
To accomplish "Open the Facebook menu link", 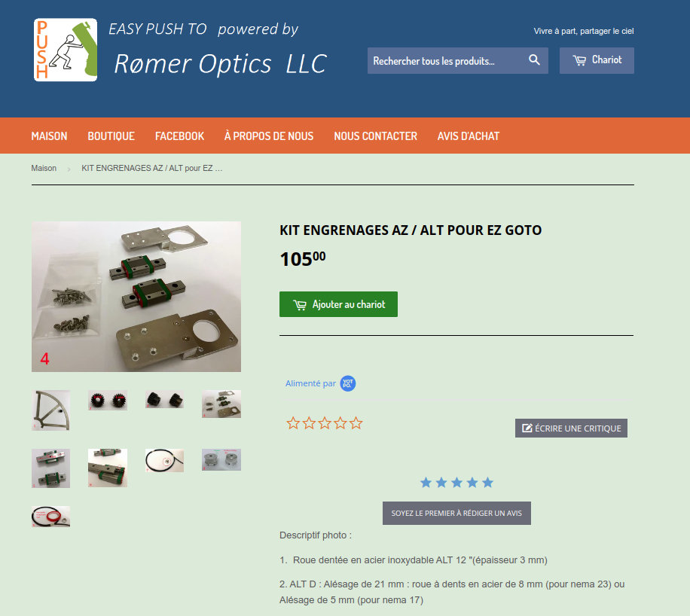I will (179, 136).
